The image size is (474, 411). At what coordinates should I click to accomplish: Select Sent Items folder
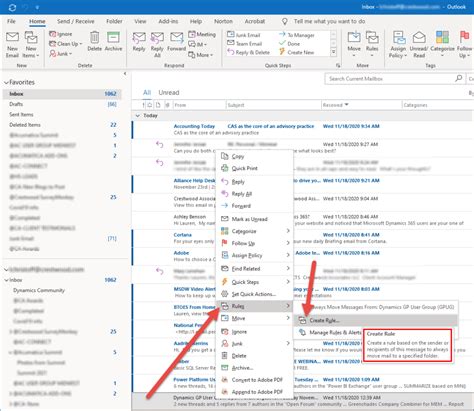click(21, 114)
